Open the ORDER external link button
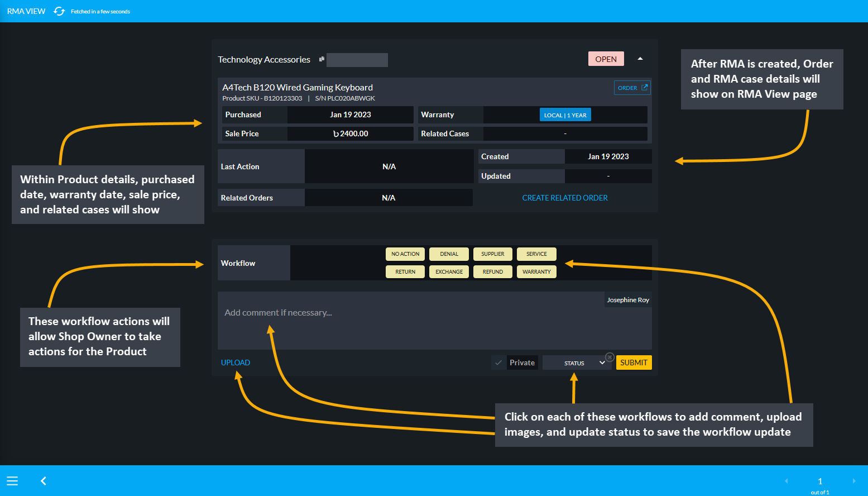This screenshot has height=496, width=868. tap(632, 88)
